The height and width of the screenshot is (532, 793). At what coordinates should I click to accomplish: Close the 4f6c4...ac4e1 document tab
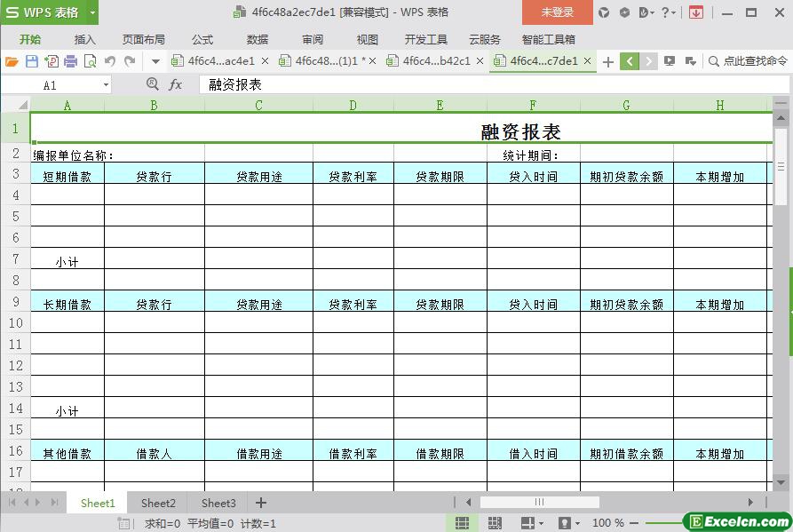click(x=265, y=61)
